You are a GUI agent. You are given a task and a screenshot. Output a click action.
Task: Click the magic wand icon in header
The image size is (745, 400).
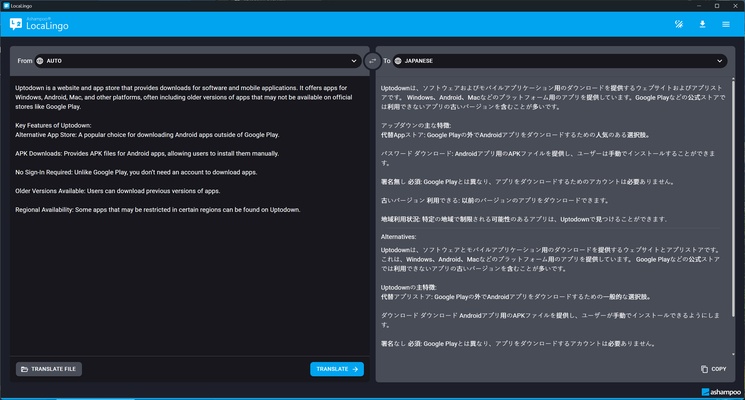pyautogui.click(x=678, y=24)
